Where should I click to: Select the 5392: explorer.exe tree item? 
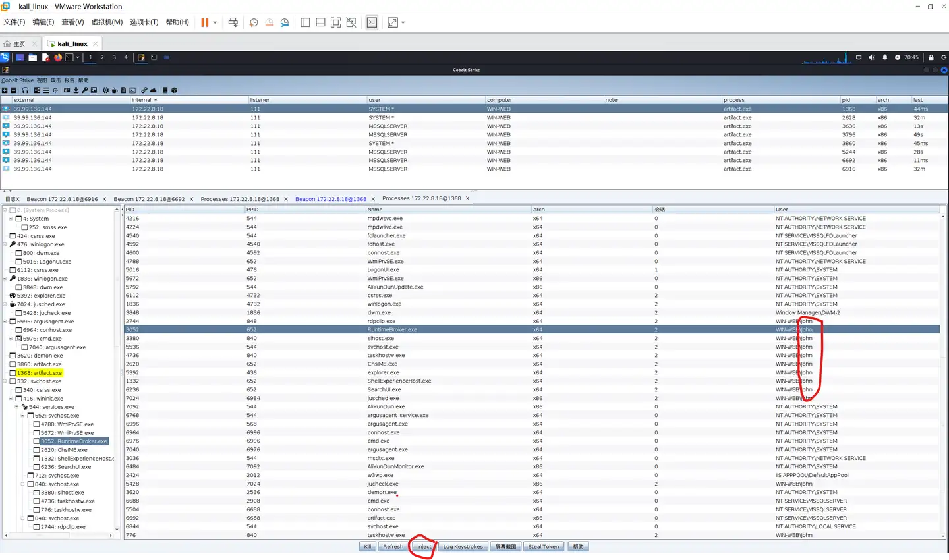pos(41,296)
